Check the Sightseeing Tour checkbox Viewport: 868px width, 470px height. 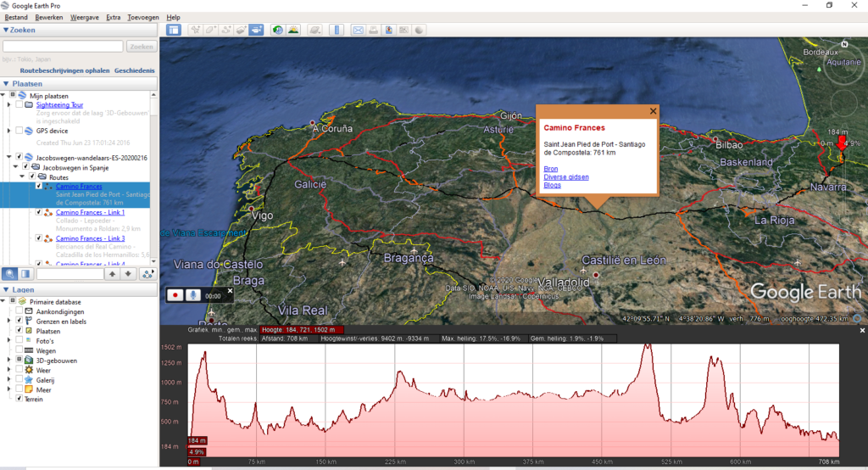coord(19,105)
